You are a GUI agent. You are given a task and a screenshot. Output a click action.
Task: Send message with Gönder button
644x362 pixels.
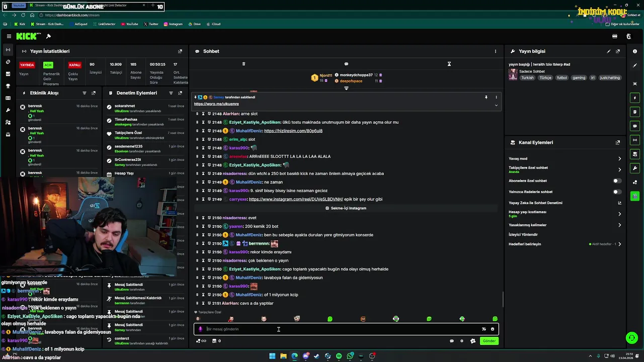point(489,341)
